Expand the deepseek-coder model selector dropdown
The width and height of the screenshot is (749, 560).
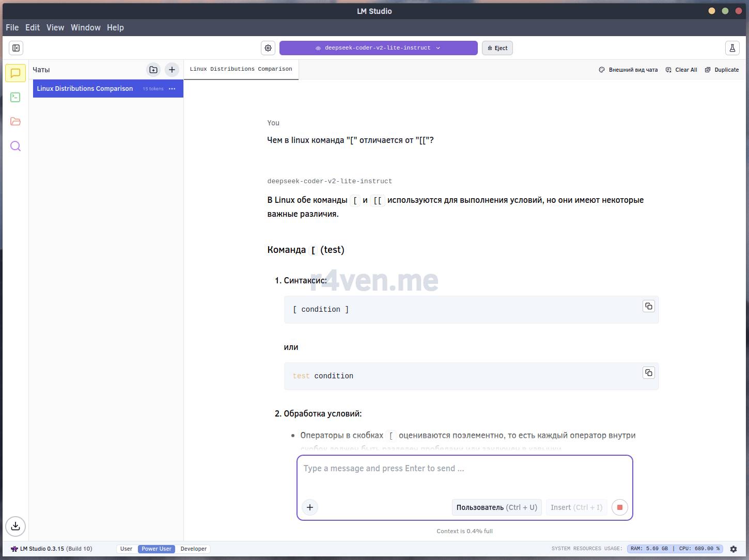point(378,48)
